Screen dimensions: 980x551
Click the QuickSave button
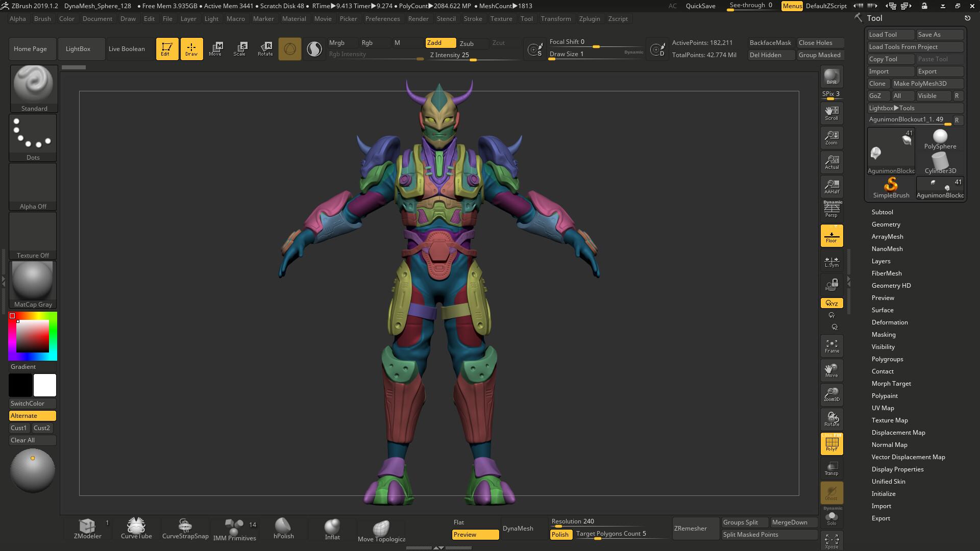(700, 6)
